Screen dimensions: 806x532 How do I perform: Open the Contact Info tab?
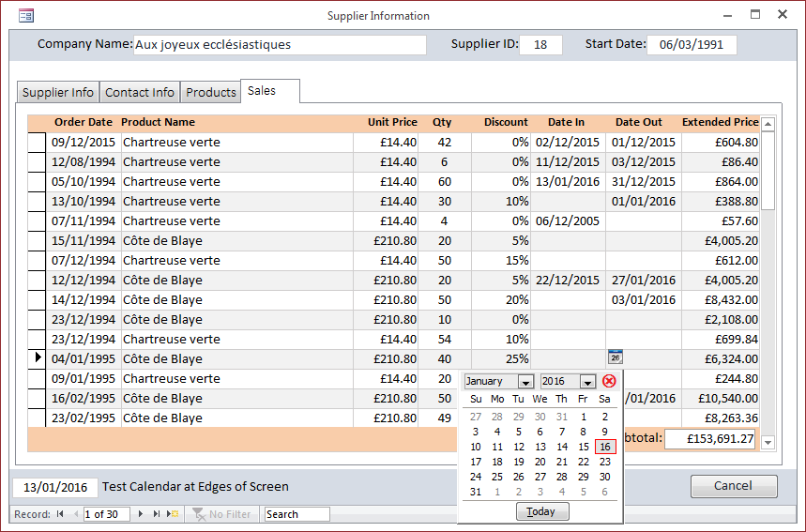(x=140, y=92)
